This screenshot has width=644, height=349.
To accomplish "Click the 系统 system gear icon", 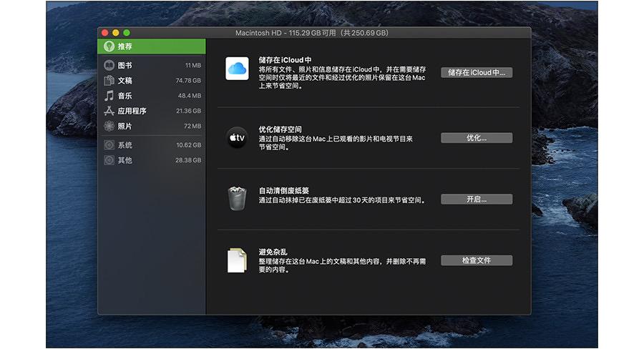I will pyautogui.click(x=109, y=145).
